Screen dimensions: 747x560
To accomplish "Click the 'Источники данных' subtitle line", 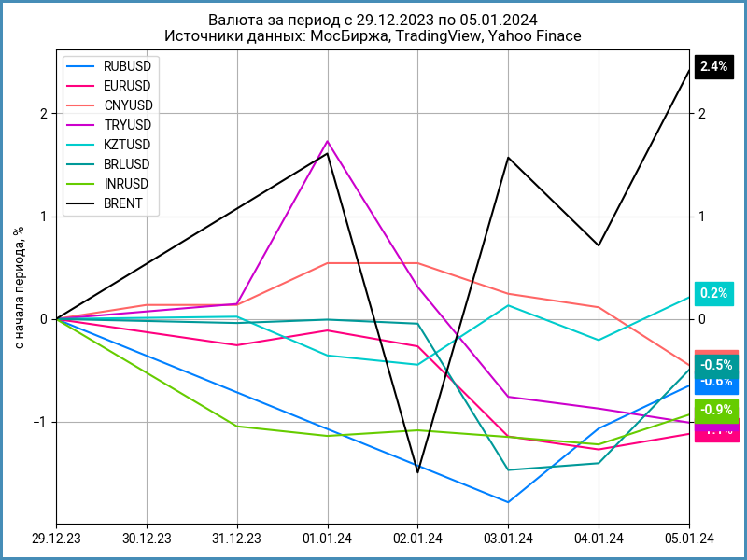I will click(x=373, y=36).
